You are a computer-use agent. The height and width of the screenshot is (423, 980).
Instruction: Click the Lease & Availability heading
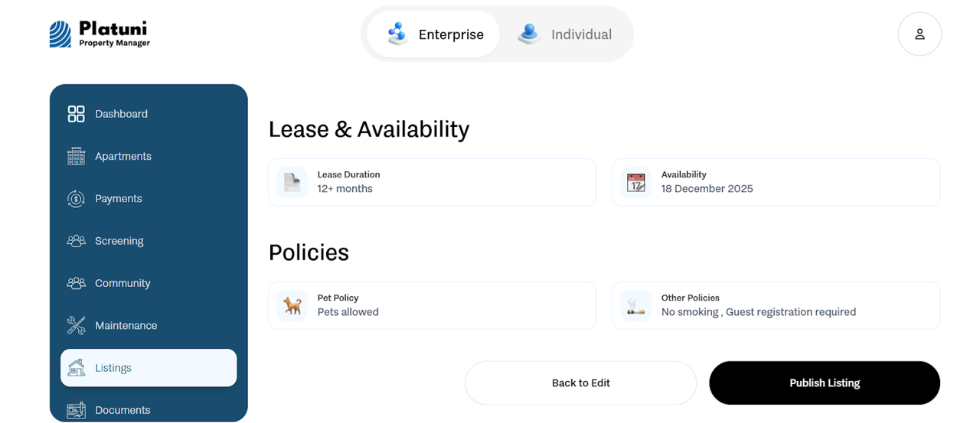368,129
